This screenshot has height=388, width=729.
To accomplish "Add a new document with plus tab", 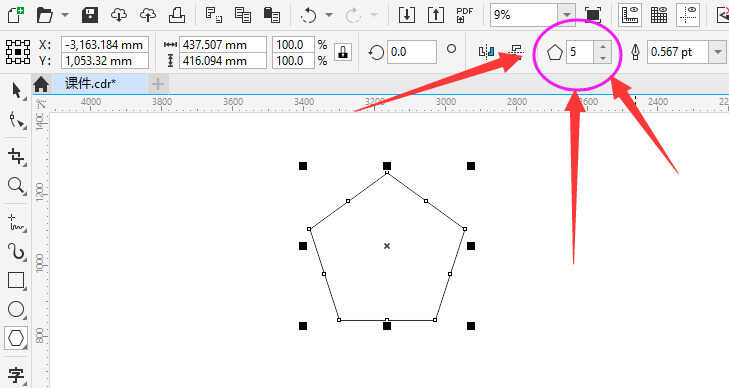I will point(158,84).
